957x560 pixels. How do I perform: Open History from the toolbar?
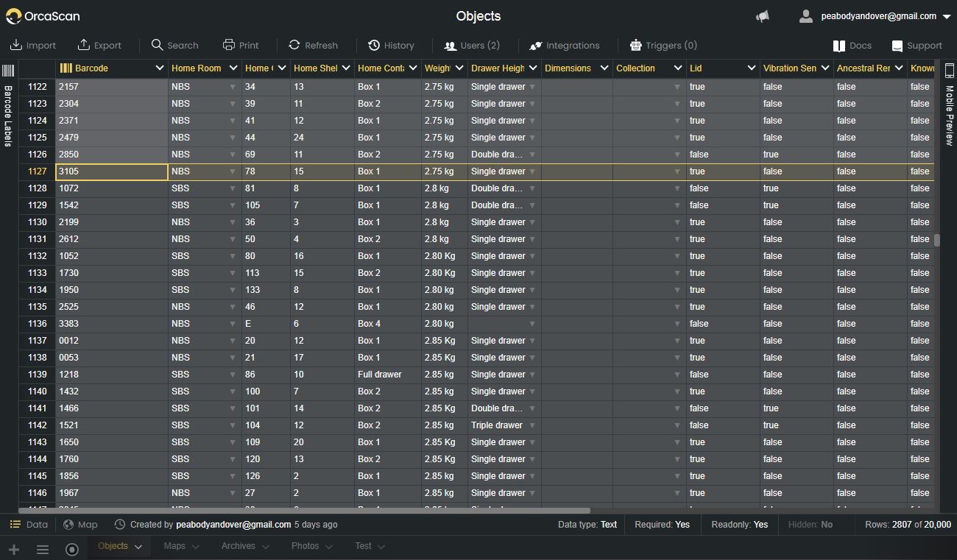pos(391,46)
